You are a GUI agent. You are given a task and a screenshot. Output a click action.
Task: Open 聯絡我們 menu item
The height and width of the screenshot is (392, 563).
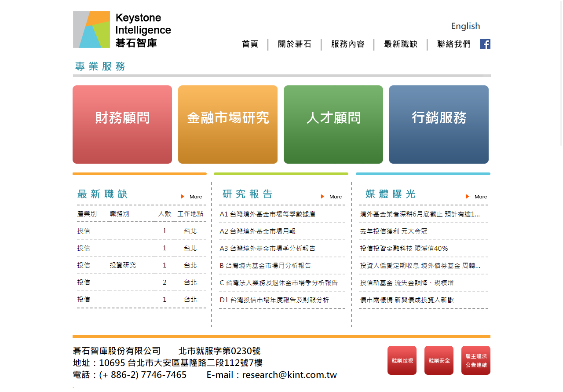coord(454,44)
